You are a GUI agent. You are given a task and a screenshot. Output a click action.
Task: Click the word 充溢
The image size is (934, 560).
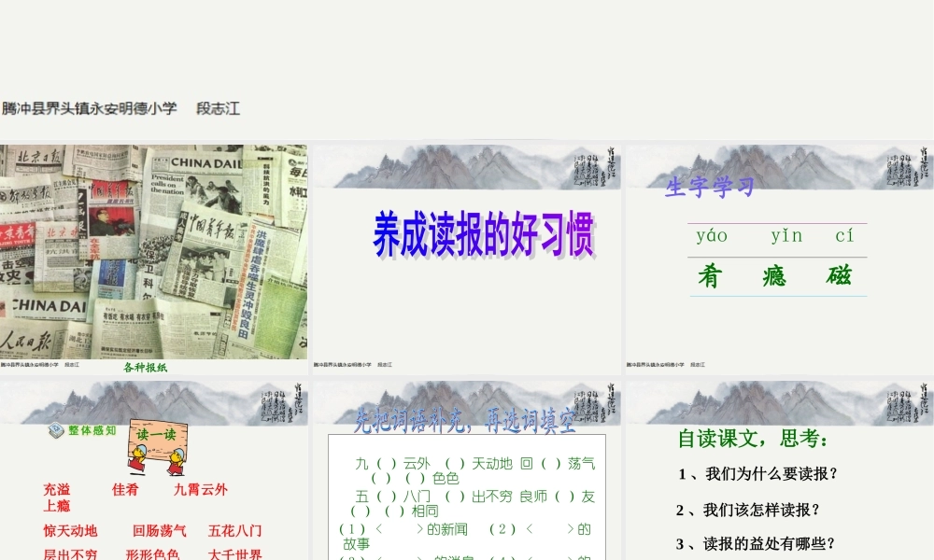click(57, 490)
